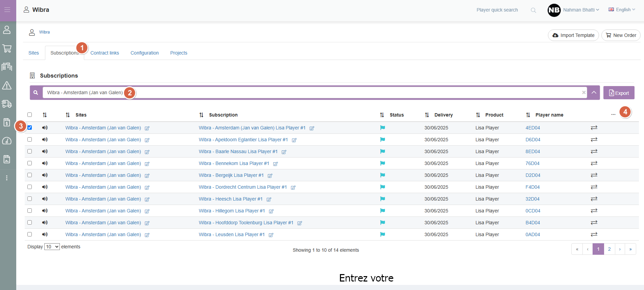Open subscription Wibra - Hillegom Lisa Player #1
This screenshot has width=644, height=290.
click(x=232, y=211)
